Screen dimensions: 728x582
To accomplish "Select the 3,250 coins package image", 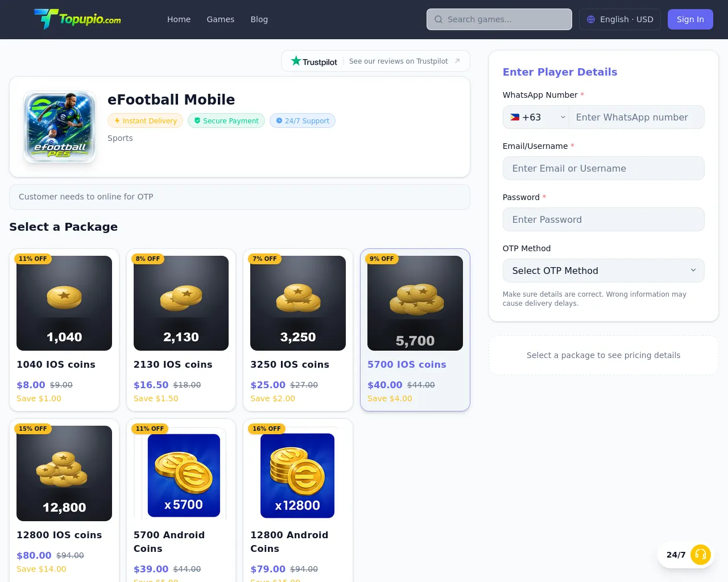I will (x=298, y=303).
